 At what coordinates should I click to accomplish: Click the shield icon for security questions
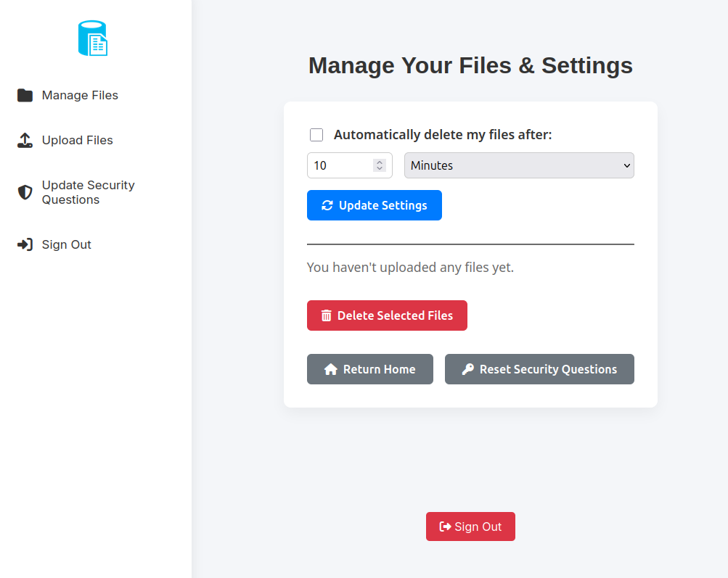(25, 192)
